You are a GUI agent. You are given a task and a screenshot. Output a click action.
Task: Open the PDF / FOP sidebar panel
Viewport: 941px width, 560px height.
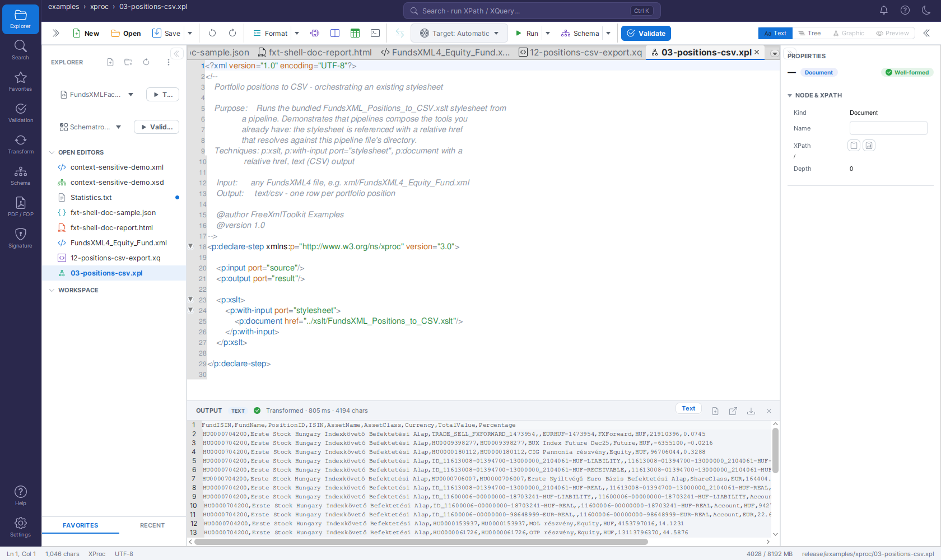21,207
